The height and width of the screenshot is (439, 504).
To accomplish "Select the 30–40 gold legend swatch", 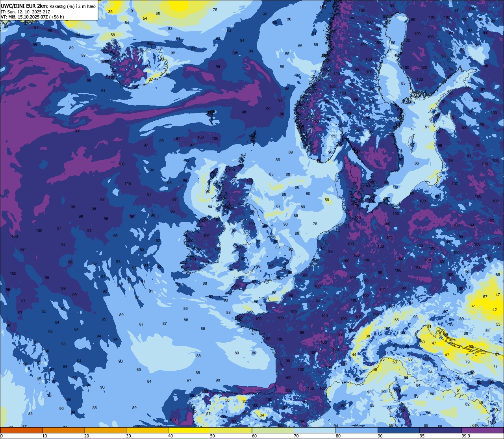I will tap(147, 430).
